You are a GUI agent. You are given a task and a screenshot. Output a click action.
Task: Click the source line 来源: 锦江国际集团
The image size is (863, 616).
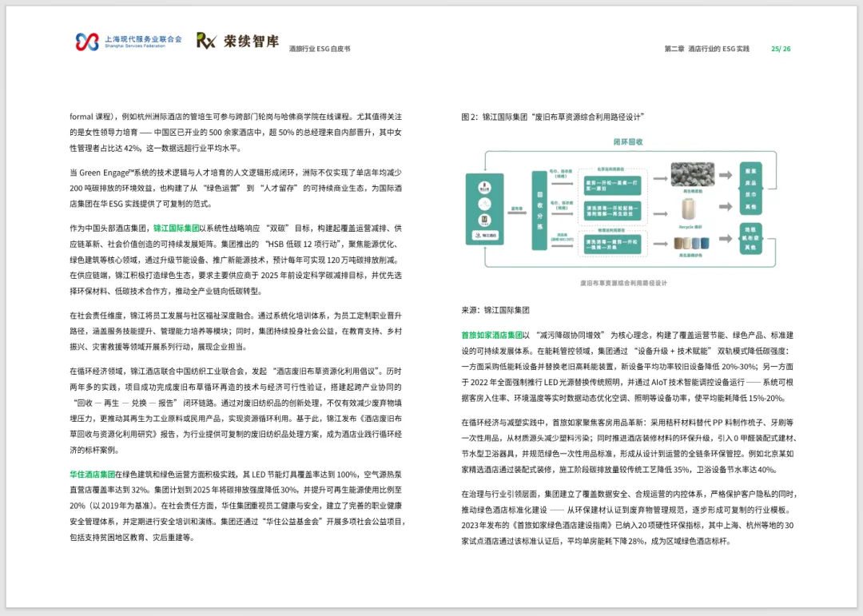tap(495, 311)
